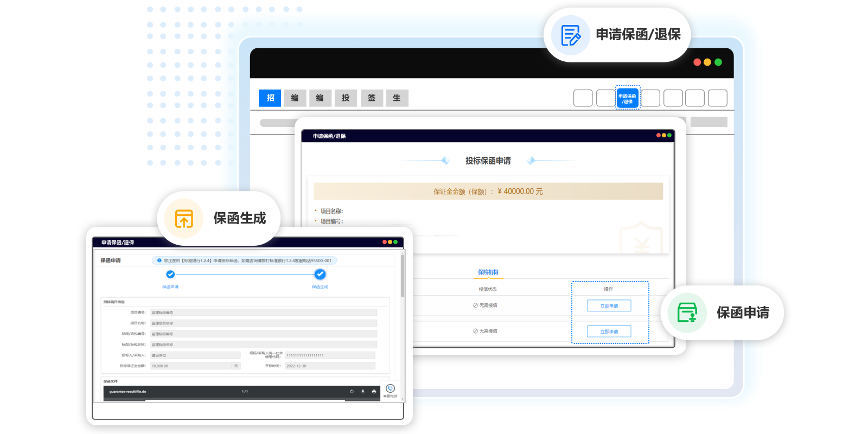Switch to the 投 tab
This screenshot has width=868, height=434.
click(x=346, y=98)
